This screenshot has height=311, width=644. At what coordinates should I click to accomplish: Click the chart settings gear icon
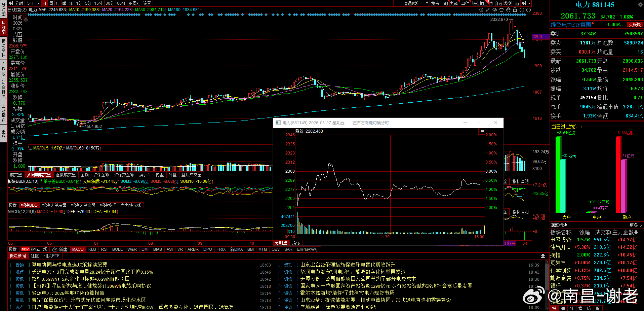click(481, 10)
